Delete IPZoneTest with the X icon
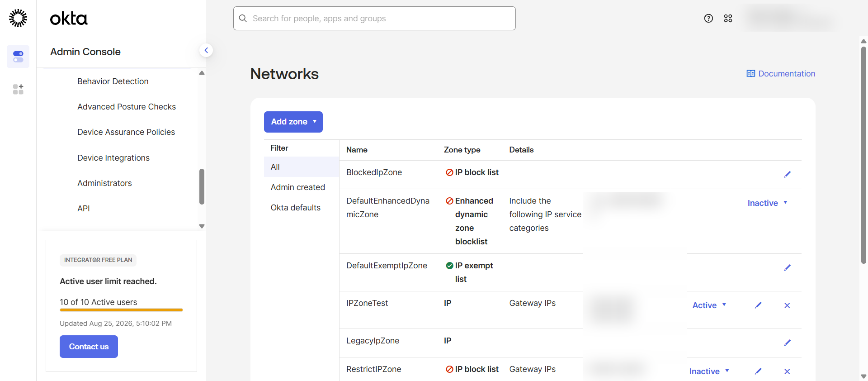Viewport: 868px width, 381px height. click(x=787, y=305)
